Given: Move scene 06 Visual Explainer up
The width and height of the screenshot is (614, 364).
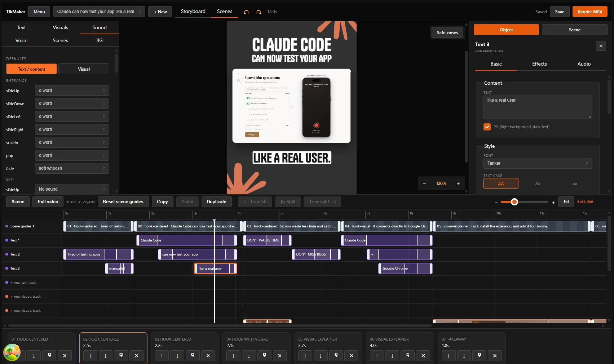Looking at the screenshot, I should [377, 356].
